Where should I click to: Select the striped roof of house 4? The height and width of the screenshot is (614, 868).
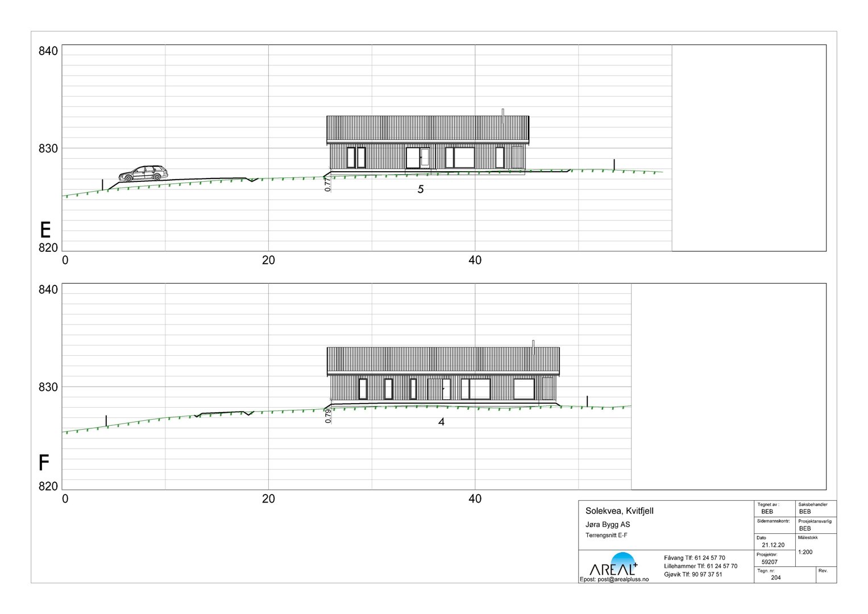(x=443, y=360)
